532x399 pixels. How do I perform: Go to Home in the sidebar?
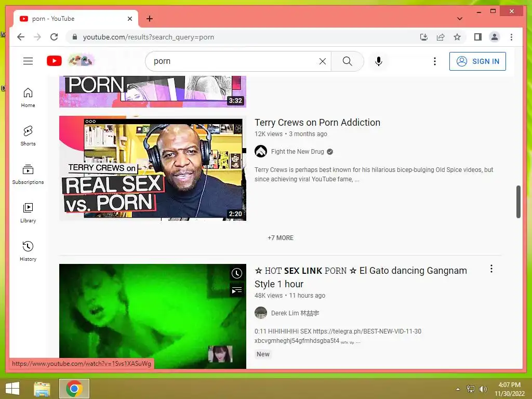click(x=28, y=98)
